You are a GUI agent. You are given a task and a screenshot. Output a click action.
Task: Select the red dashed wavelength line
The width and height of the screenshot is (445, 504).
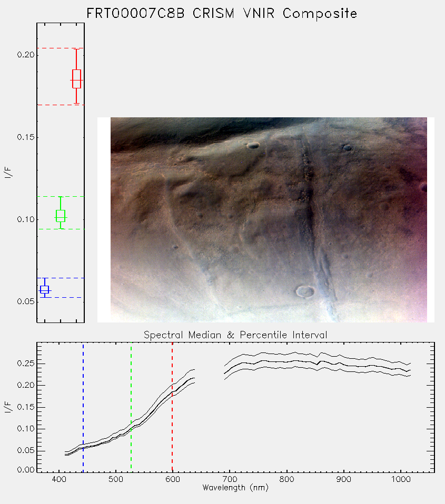(172, 407)
